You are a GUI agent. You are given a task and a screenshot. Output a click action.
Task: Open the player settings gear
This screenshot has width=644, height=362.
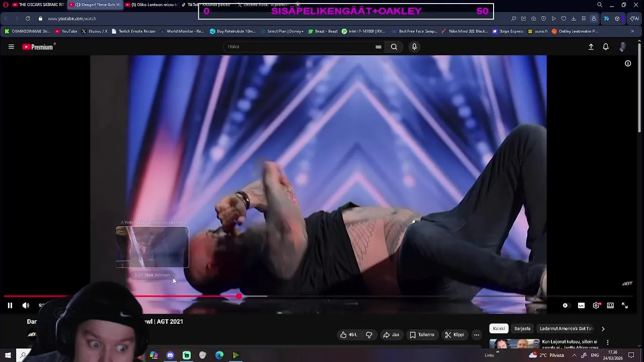pos(596,305)
